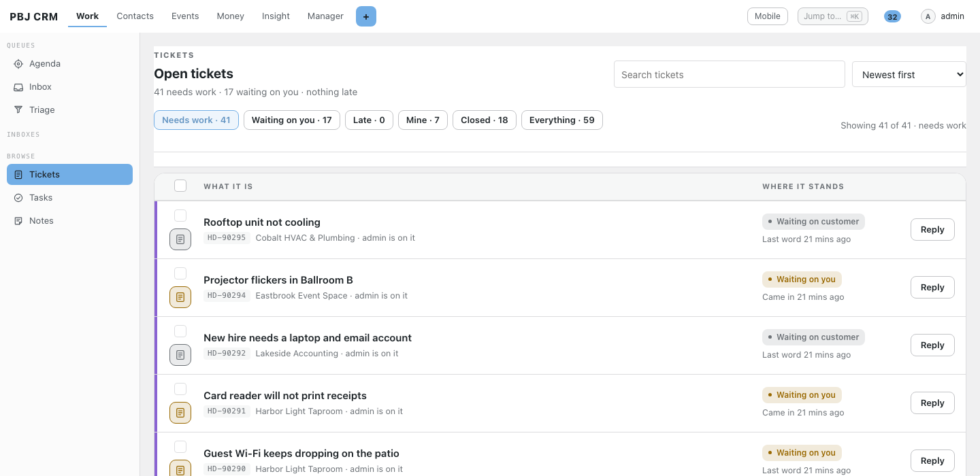Filter by Waiting on you · 17
Image resolution: width=980 pixels, height=476 pixels.
(292, 120)
